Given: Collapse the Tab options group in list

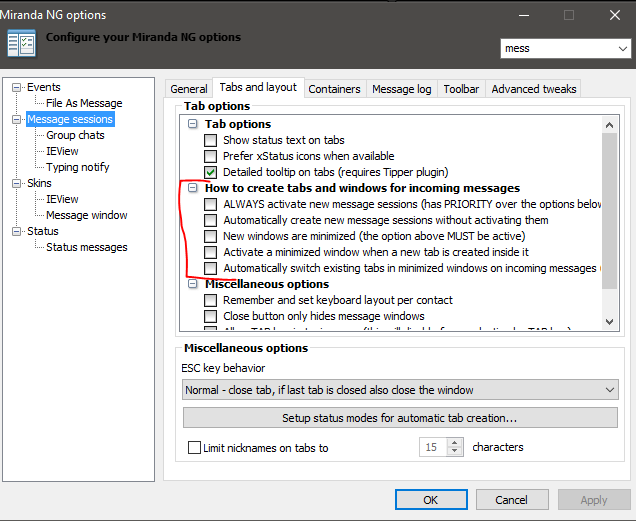Looking at the screenshot, I should pyautogui.click(x=193, y=124).
